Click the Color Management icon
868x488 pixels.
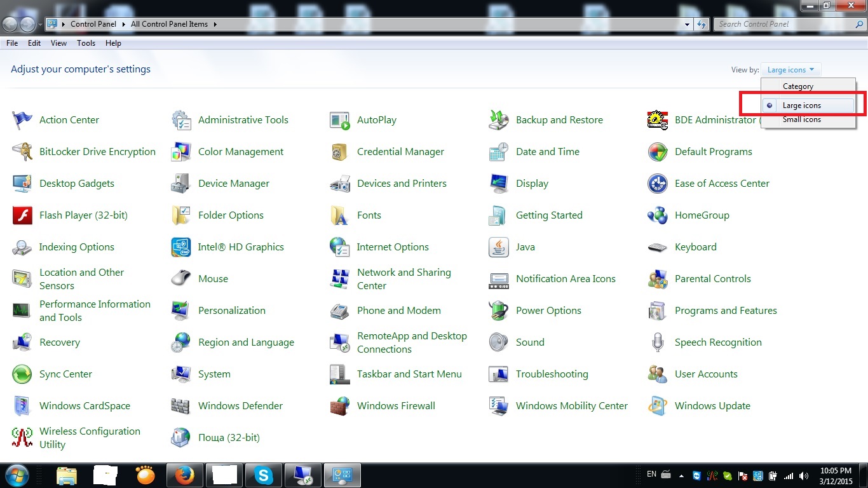pos(181,152)
